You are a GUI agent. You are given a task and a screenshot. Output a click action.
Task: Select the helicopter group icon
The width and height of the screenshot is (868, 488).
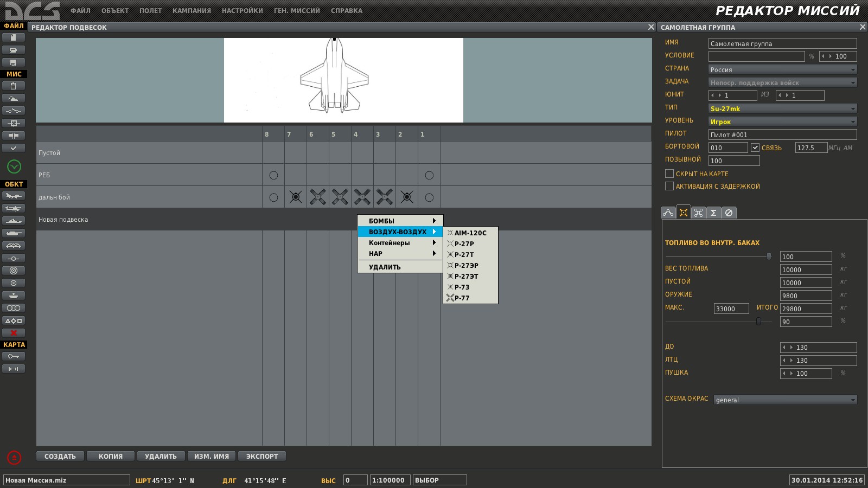(14, 208)
